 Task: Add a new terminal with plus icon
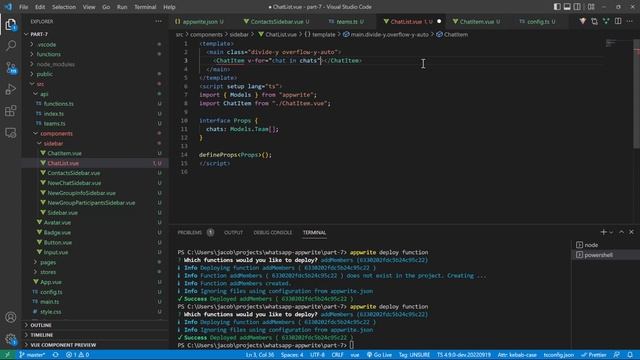(x=603, y=232)
